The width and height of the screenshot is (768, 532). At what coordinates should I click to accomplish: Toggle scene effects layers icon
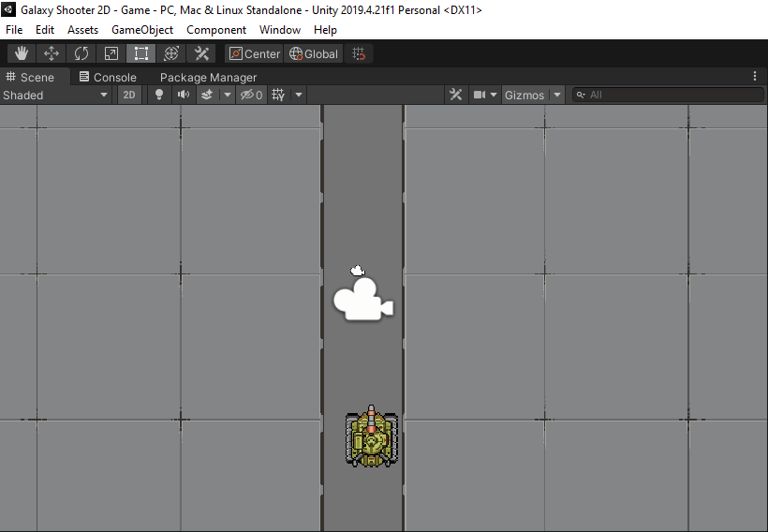[207, 95]
